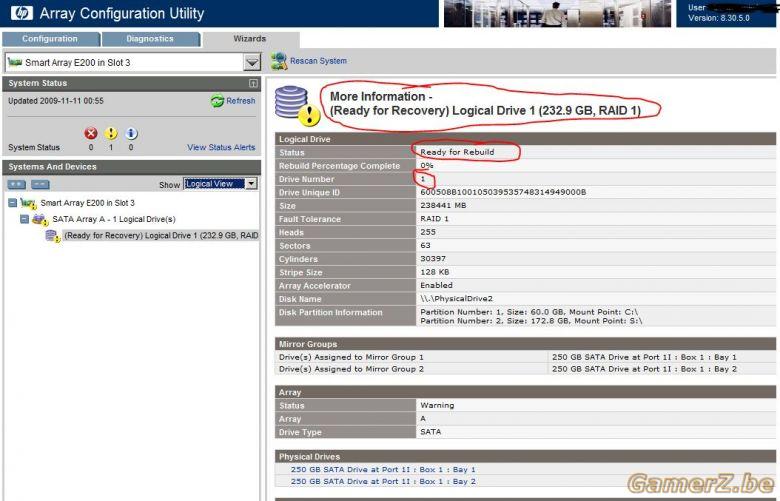Click the 238441 MB size value
780x501 pixels.
(443, 205)
